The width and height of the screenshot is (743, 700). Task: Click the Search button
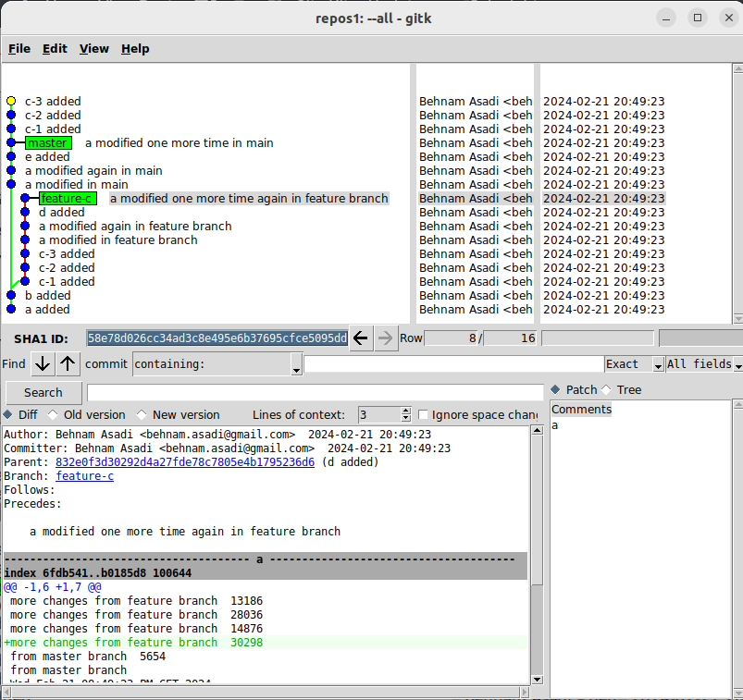pyautogui.click(x=43, y=392)
